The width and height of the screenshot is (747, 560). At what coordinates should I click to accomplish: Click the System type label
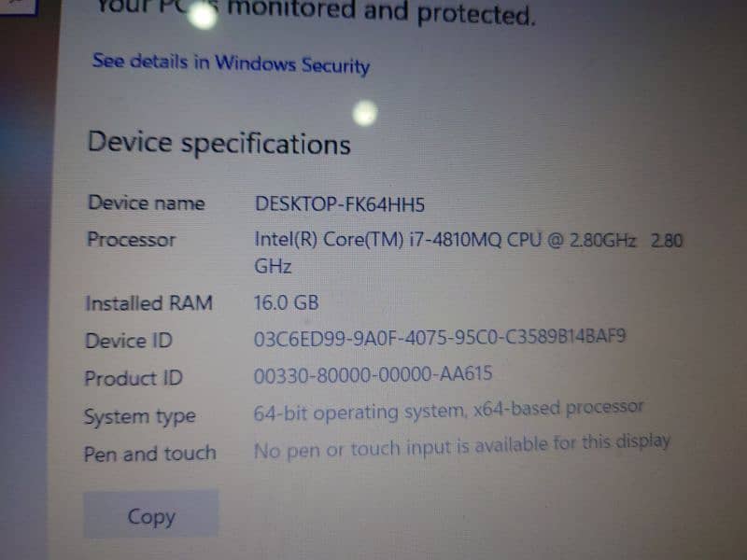pyautogui.click(x=139, y=416)
